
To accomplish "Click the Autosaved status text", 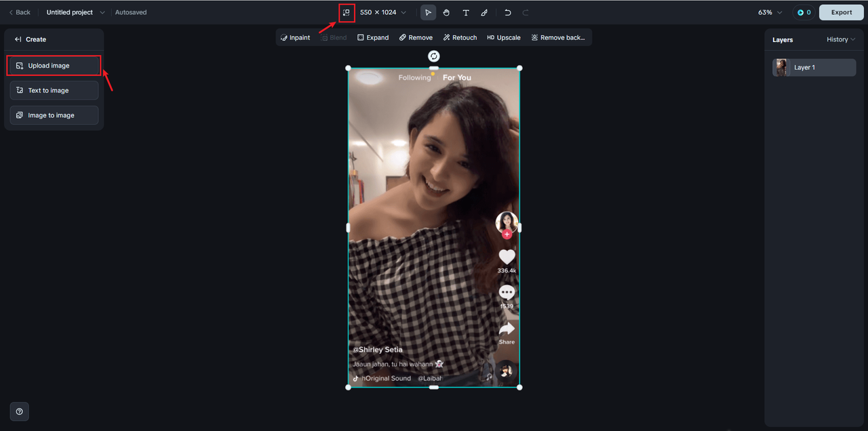I will (x=131, y=12).
